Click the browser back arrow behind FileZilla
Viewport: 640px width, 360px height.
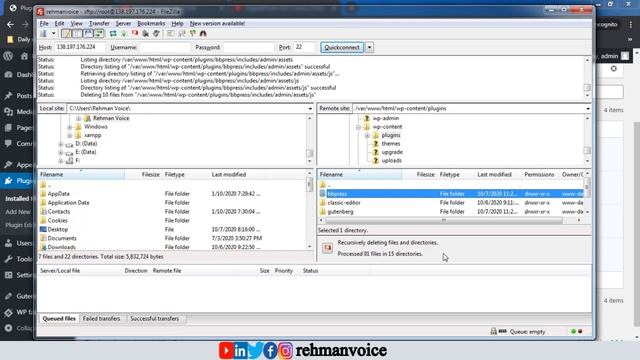(10, 25)
